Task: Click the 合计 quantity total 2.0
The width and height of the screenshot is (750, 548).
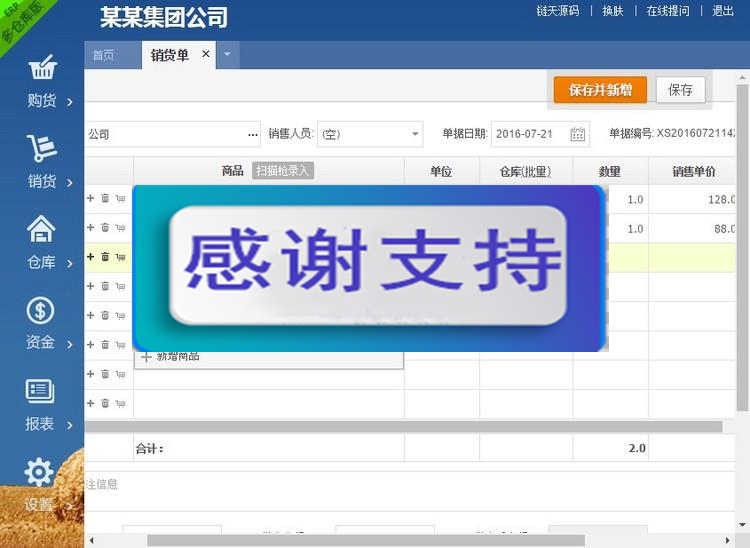Action: coord(637,448)
